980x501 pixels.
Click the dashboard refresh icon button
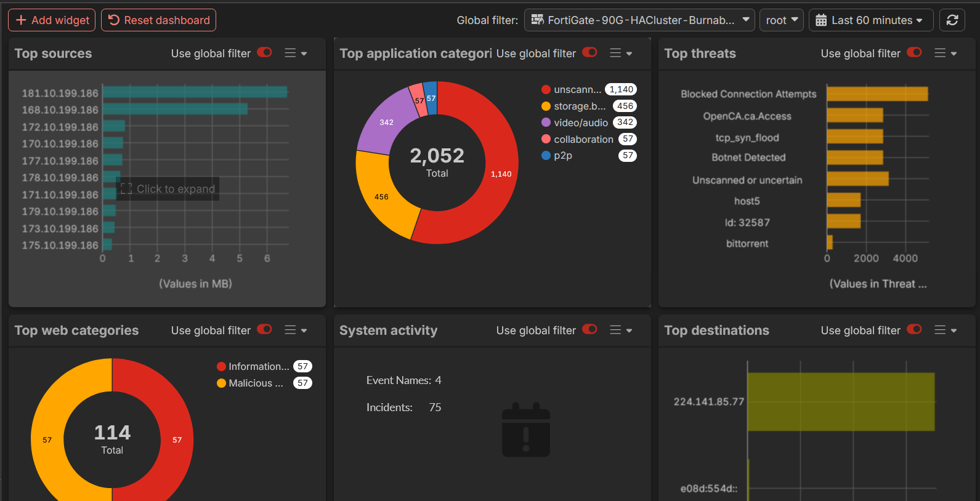click(952, 20)
